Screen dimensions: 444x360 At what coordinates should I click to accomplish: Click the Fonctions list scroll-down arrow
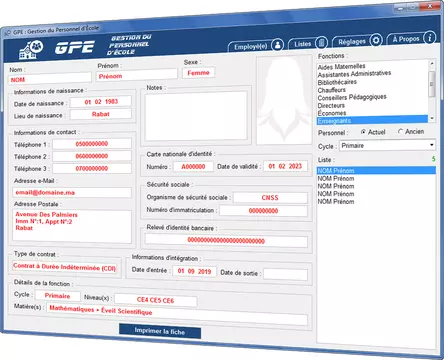[432, 118]
